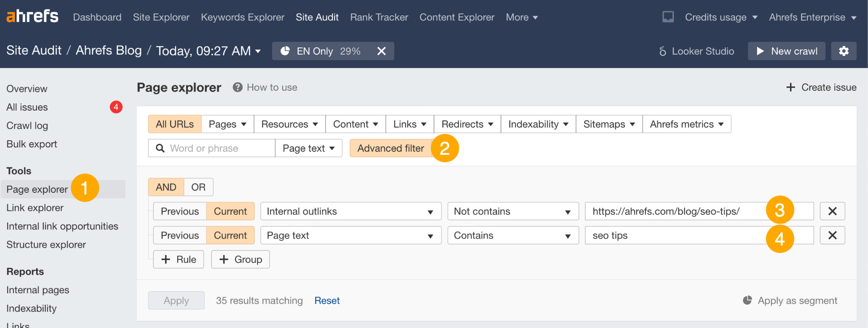Open the crawl date dropdown Today, 09:27 AM
Image resolution: width=868 pixels, height=328 pixels.
tap(208, 51)
